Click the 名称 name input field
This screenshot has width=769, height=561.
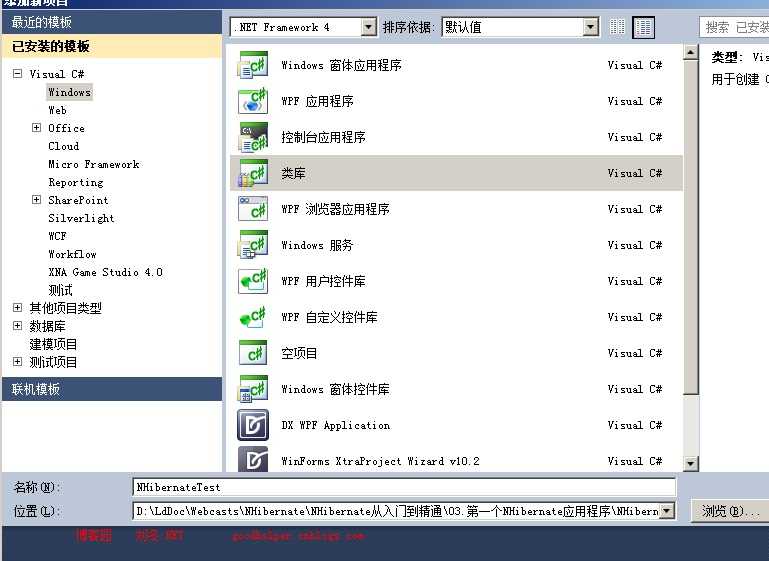404,487
